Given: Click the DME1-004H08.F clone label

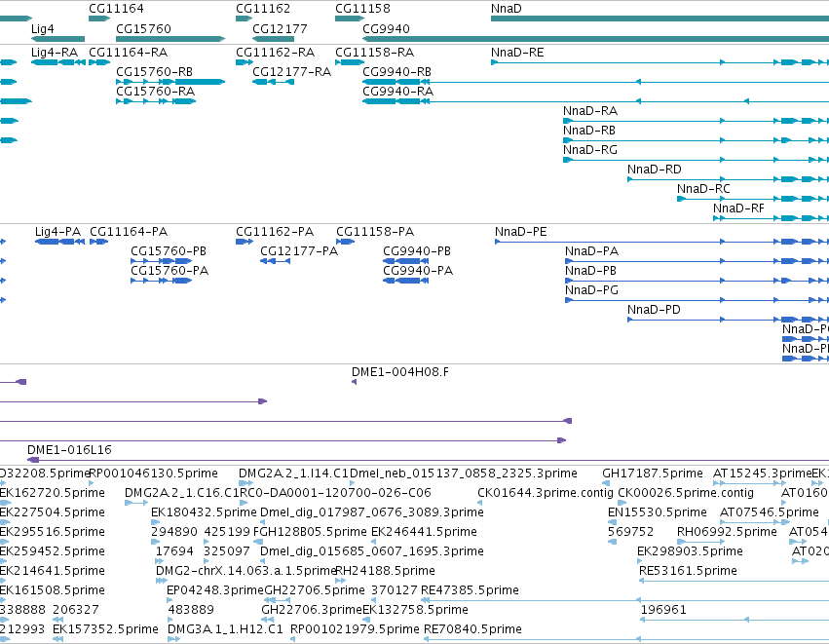Looking at the screenshot, I should coord(400,372).
